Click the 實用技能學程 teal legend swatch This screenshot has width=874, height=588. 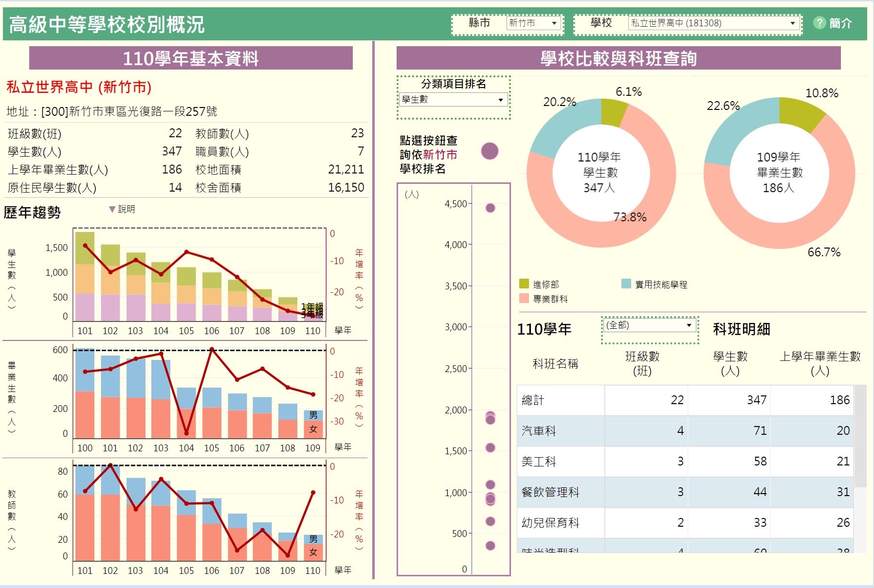point(626,284)
